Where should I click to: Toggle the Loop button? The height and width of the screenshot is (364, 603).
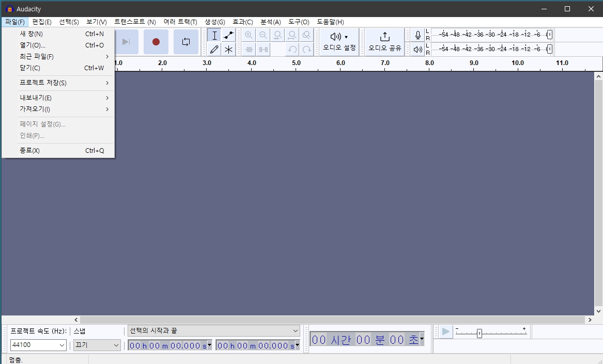[x=185, y=41]
